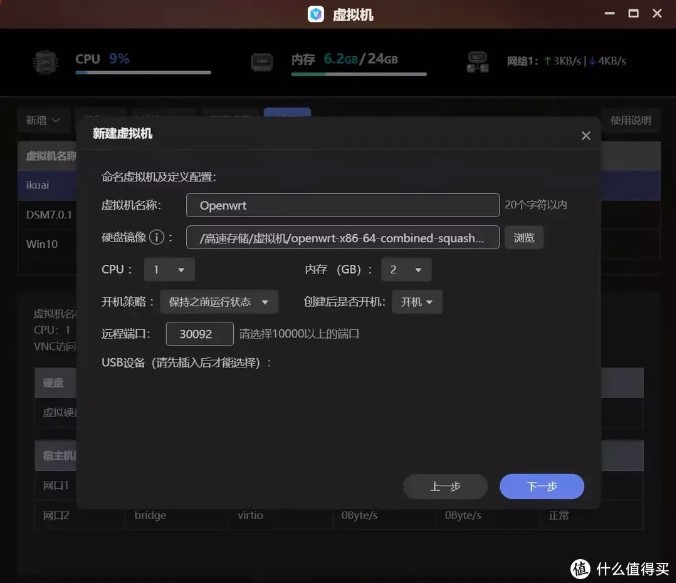Image resolution: width=676 pixels, height=583 pixels.
Task: Open 使用说明 in main window
Action: coord(631,120)
